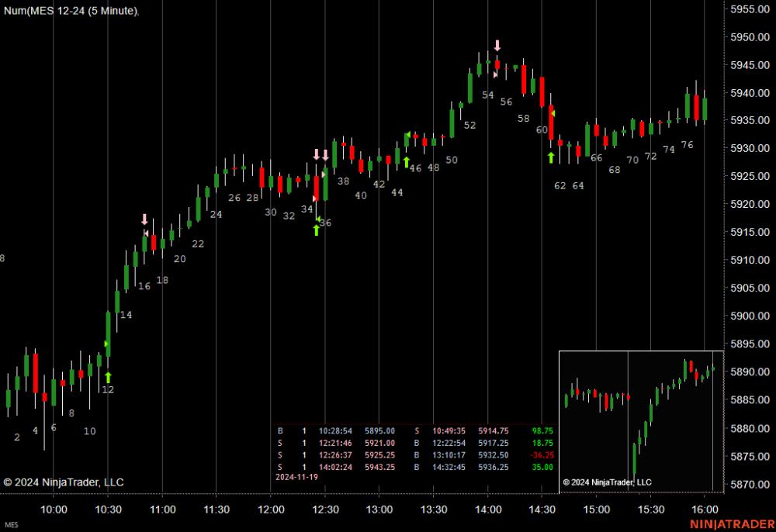The height and width of the screenshot is (532, 776).
Task: Click the green up arrow left of bar 62
Action: [x=551, y=157]
